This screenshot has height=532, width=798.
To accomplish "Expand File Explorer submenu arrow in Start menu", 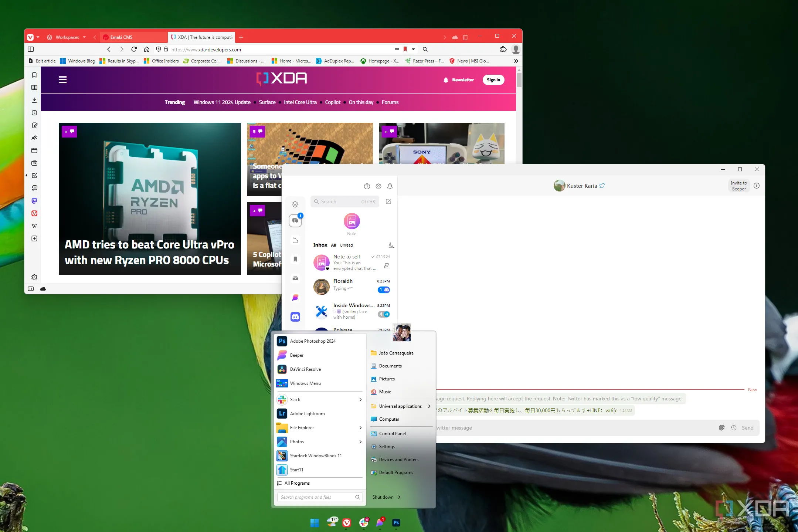I will coord(360,428).
